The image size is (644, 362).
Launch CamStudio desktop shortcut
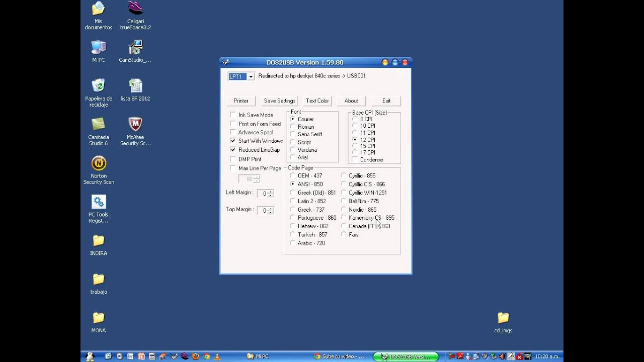click(x=135, y=51)
